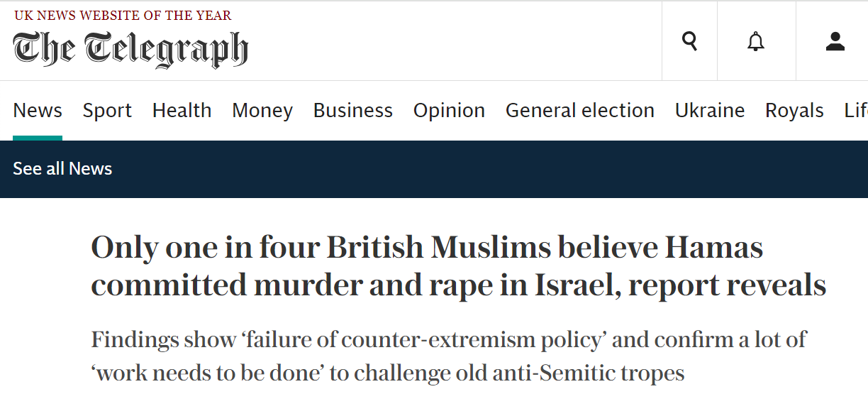Click the 'UK News Website of the Year' text

(123, 15)
